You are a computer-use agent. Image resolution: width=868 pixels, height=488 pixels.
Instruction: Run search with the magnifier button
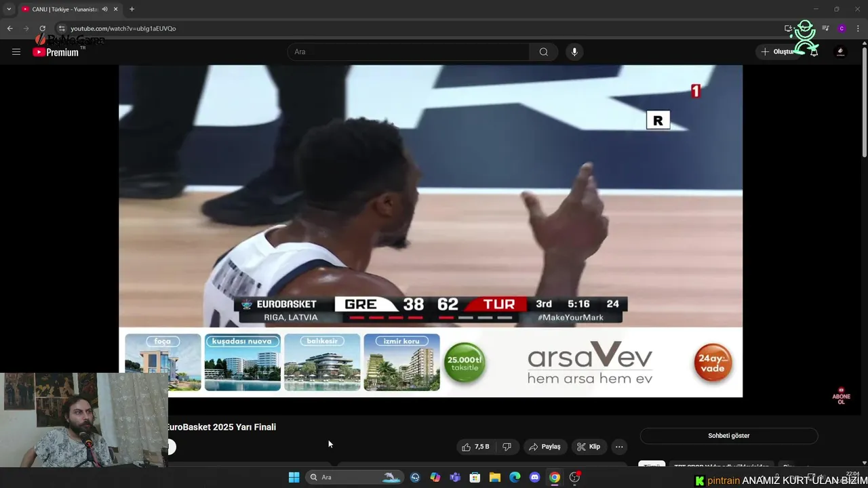click(543, 52)
